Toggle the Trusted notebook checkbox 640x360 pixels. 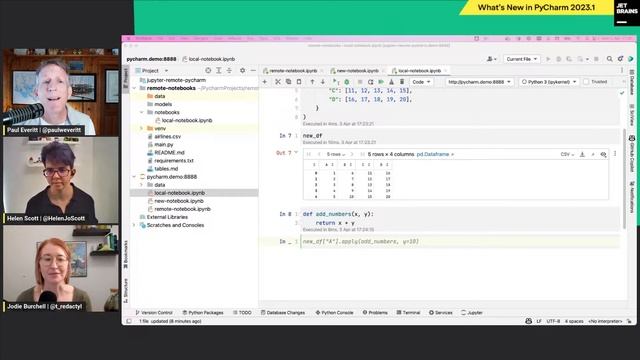pyautogui.click(x=587, y=82)
